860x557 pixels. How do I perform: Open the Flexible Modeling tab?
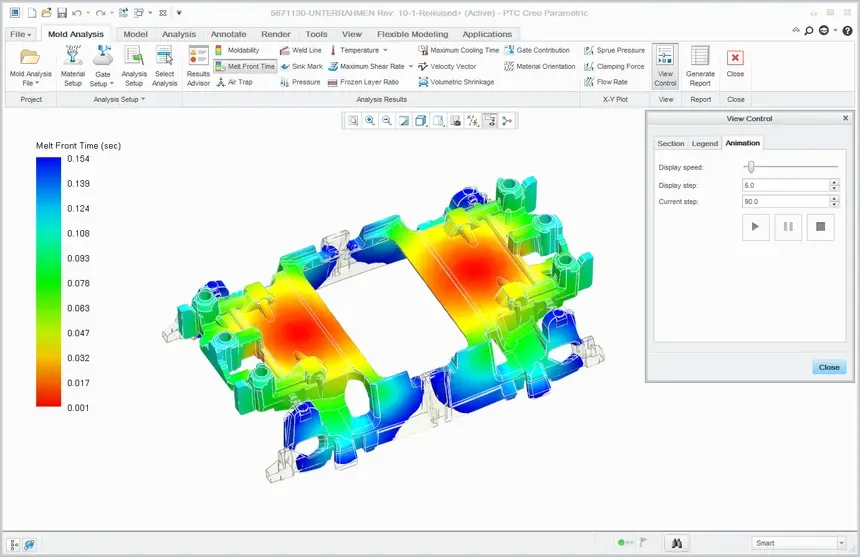click(412, 34)
